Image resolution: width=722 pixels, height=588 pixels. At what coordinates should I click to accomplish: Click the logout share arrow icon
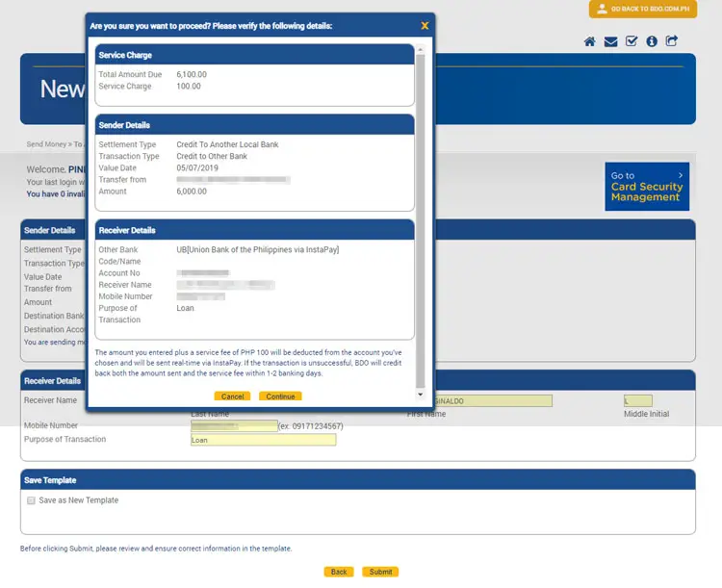671,41
